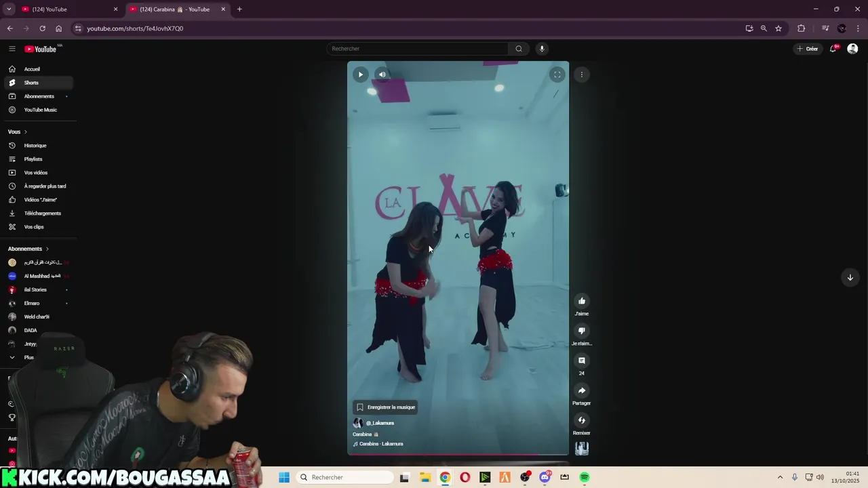Open the ilal Stories channel subscription

pos(39,289)
